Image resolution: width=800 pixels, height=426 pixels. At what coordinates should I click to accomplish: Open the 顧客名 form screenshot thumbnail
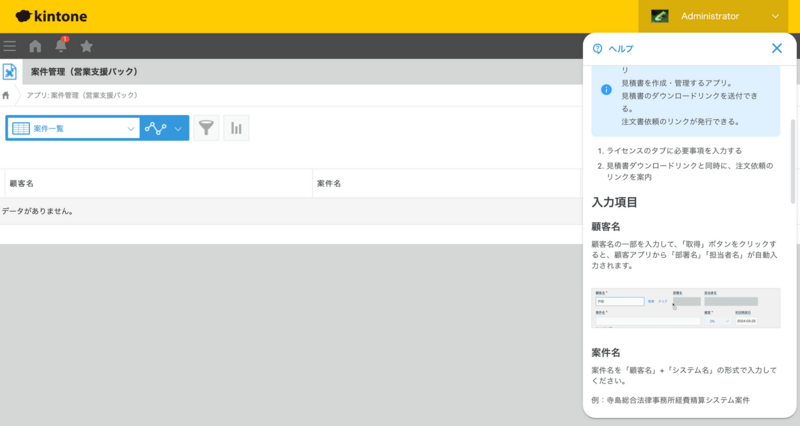coord(685,308)
